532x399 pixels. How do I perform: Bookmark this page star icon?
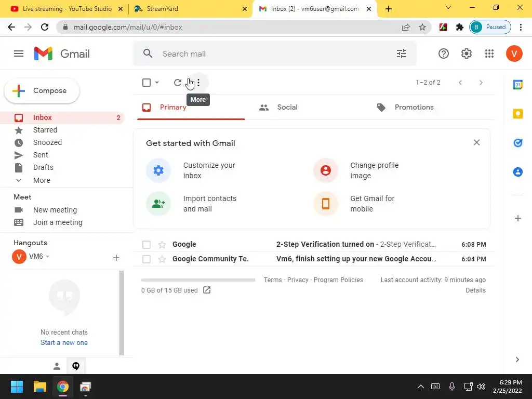coord(422,27)
